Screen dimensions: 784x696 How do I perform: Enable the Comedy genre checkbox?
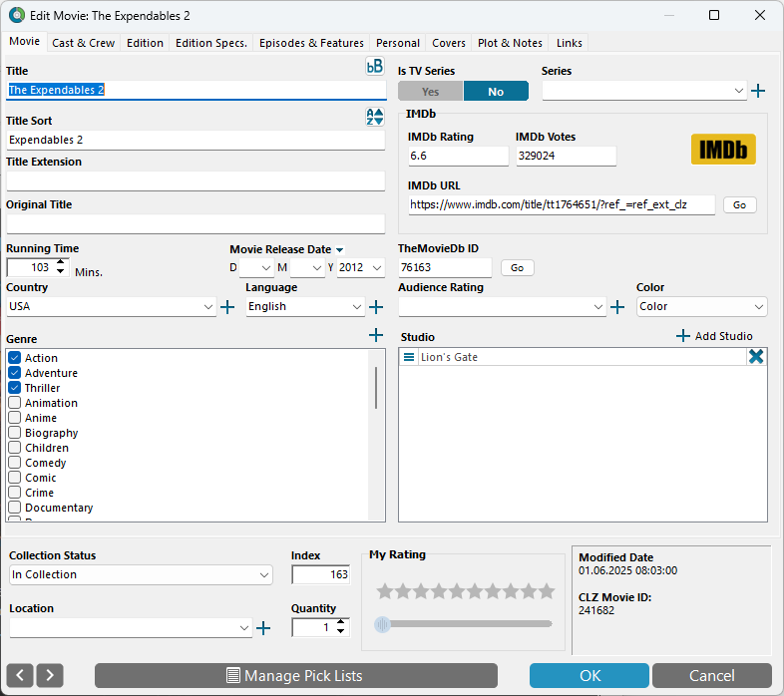point(15,463)
